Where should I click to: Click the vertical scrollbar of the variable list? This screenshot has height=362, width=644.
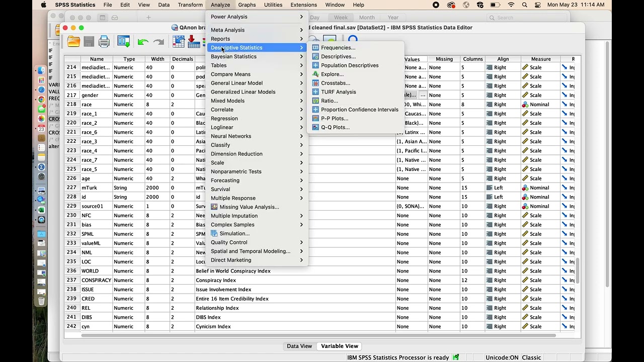coord(578,270)
